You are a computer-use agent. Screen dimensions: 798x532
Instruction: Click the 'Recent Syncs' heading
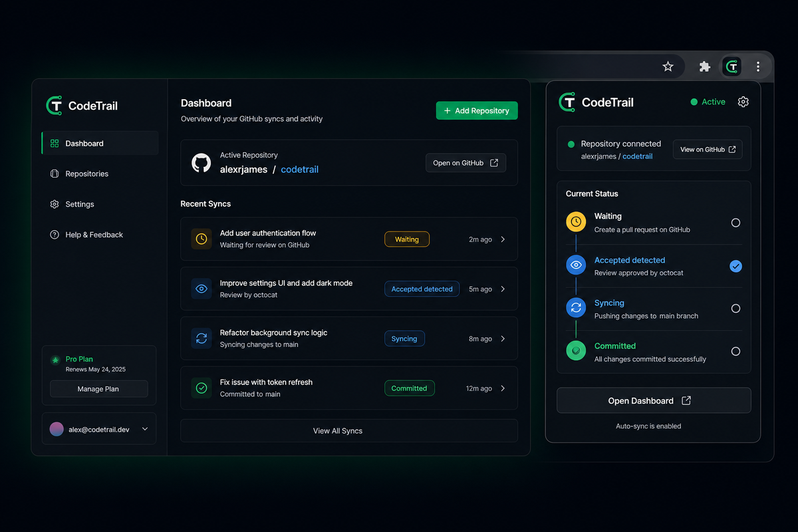[x=205, y=203]
